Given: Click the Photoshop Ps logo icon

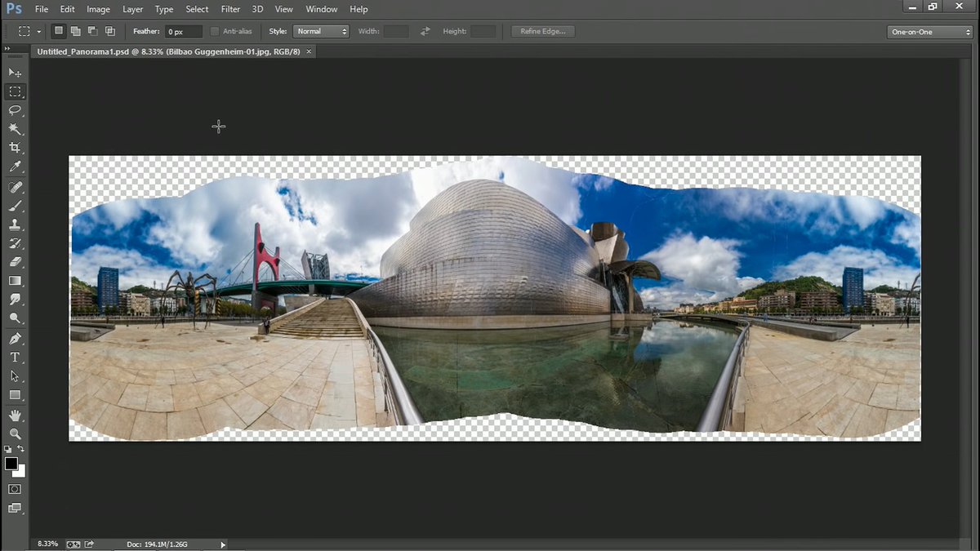Looking at the screenshot, I should (14, 9).
